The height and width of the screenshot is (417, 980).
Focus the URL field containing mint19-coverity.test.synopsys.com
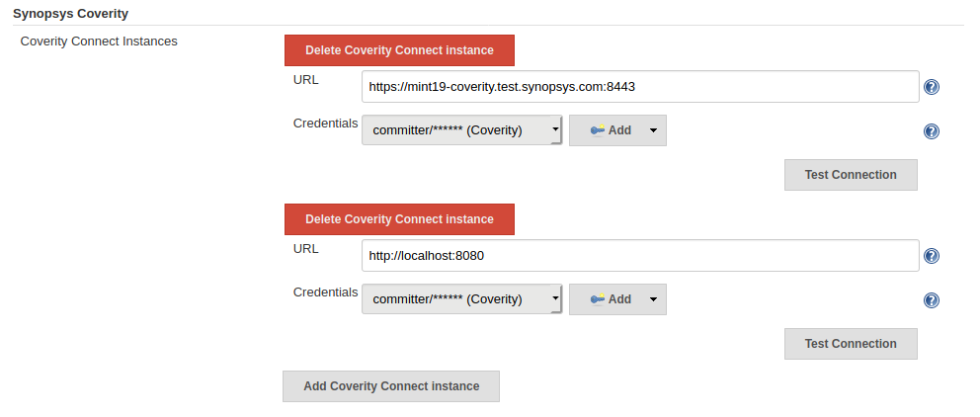click(x=640, y=86)
